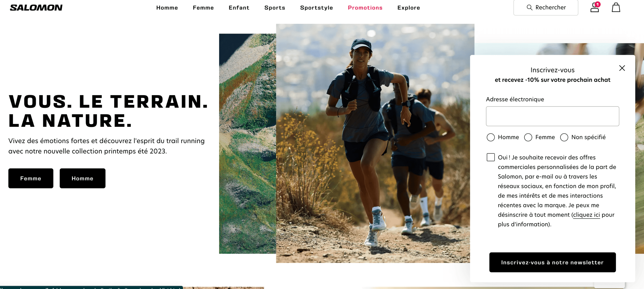This screenshot has width=644, height=289.
Task: Click the black Homme collection button
Action: pos(83,178)
